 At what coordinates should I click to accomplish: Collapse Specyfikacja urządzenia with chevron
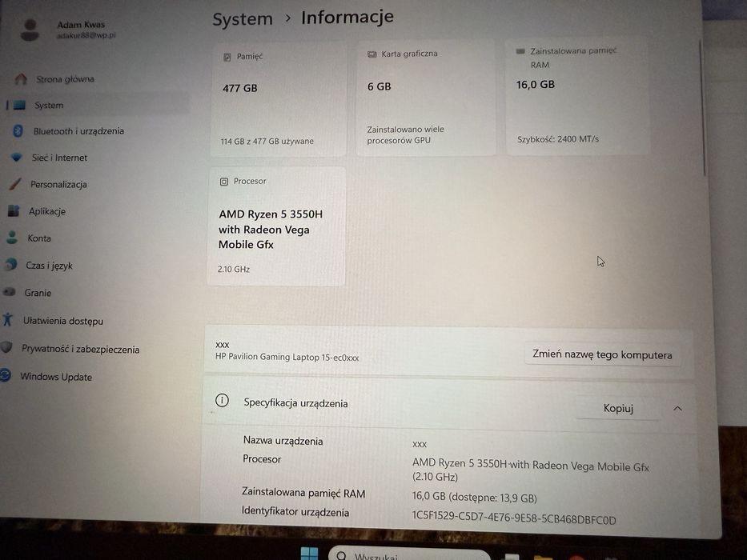(677, 409)
